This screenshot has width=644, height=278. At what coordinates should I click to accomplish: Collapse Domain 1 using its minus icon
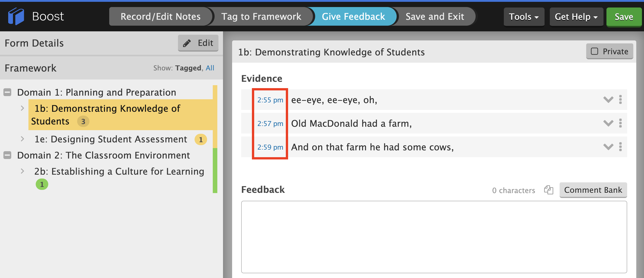7,92
